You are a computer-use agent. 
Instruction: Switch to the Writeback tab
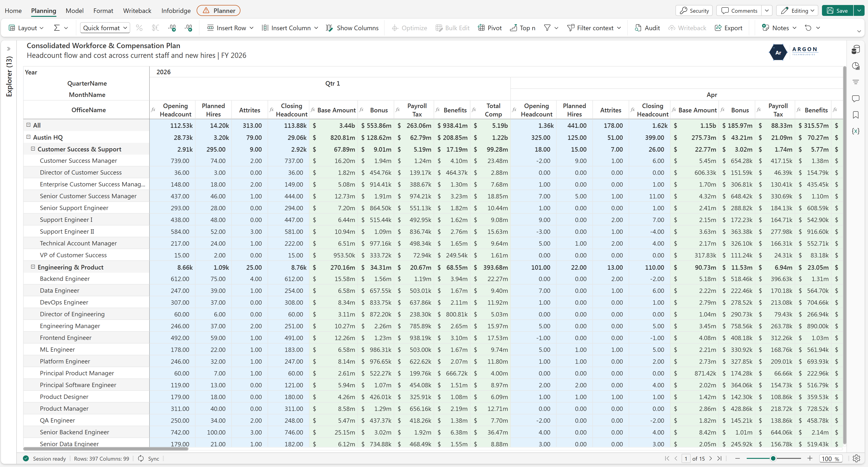pyautogui.click(x=137, y=11)
